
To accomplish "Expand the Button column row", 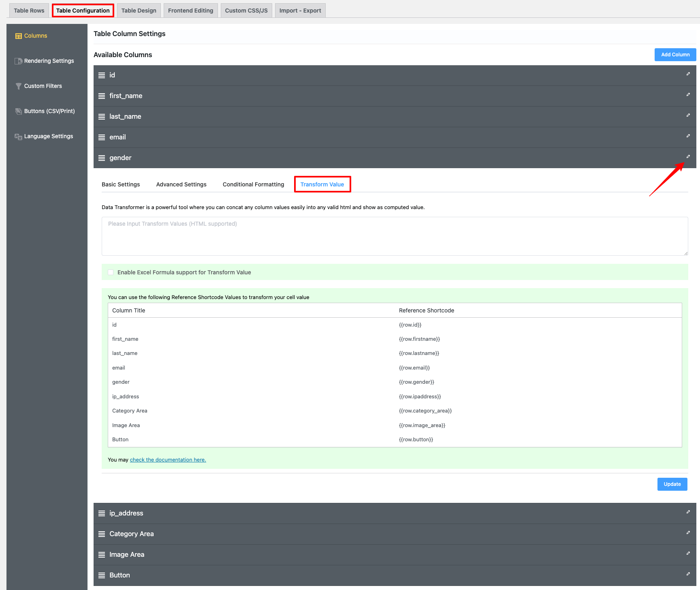I will click(x=395, y=575).
